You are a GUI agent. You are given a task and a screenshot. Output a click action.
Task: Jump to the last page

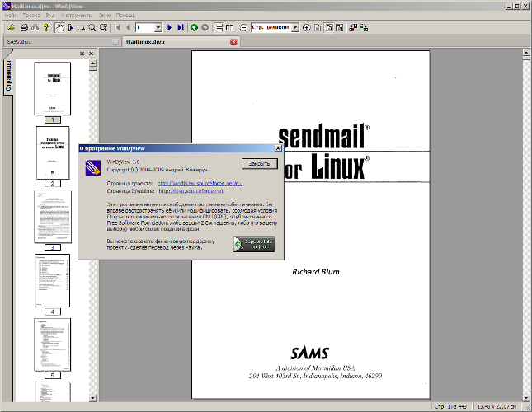click(x=181, y=28)
